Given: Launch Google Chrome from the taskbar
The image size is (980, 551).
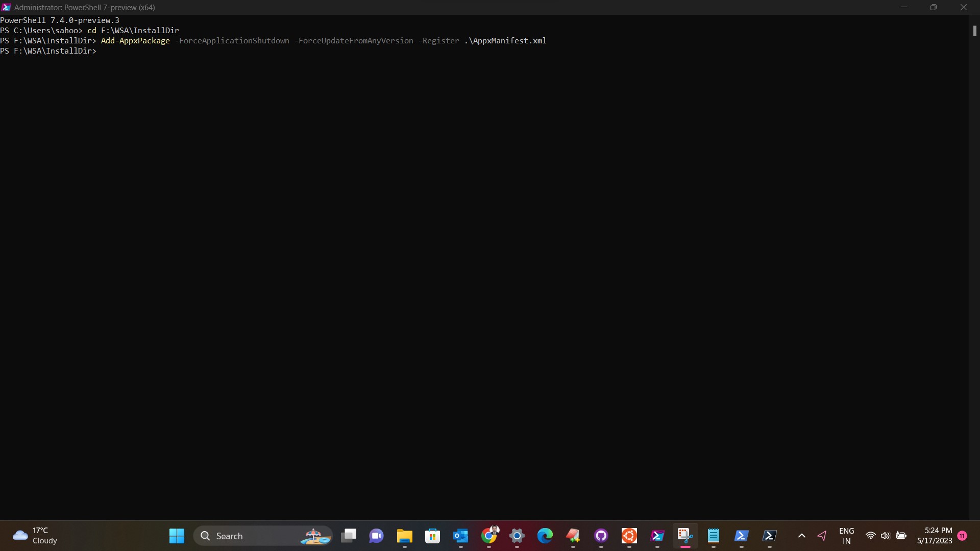Looking at the screenshot, I should click(x=489, y=536).
